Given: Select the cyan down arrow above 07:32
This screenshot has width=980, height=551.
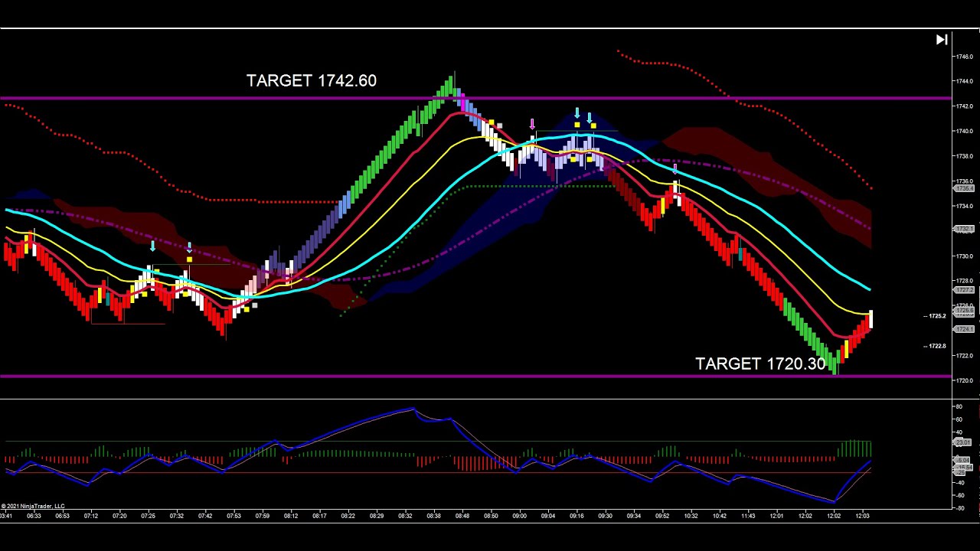Looking at the screenshot, I should 189,246.
